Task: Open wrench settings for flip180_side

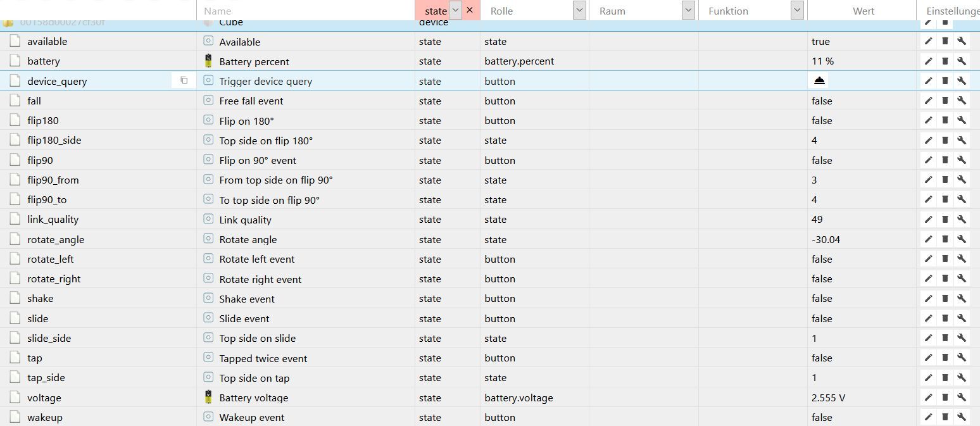Action: click(x=961, y=140)
